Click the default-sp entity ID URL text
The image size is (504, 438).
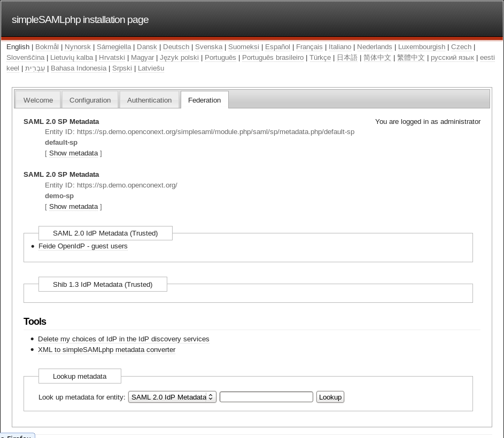point(216,132)
